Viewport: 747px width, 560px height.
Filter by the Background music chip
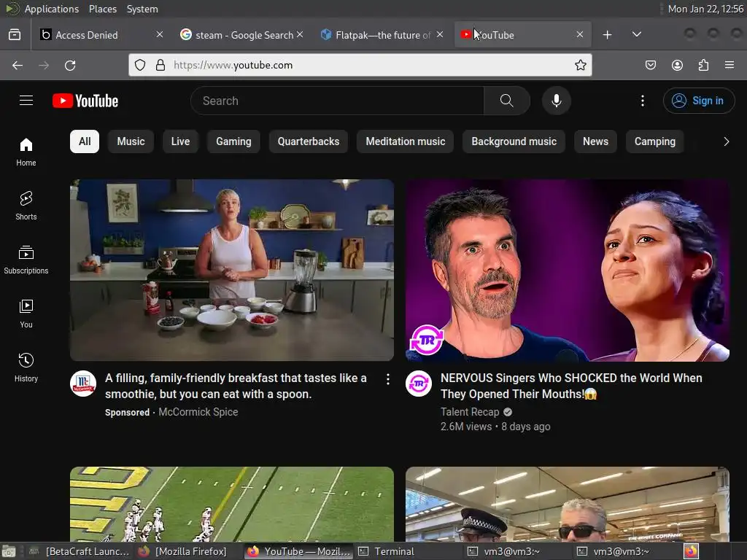pos(514,141)
